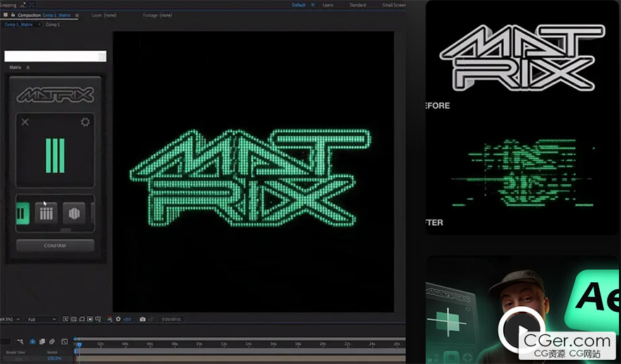Viewport: 621px width, 364px height.
Task: Toggle Fast Previews icon
Action: pyautogui.click(x=66, y=319)
